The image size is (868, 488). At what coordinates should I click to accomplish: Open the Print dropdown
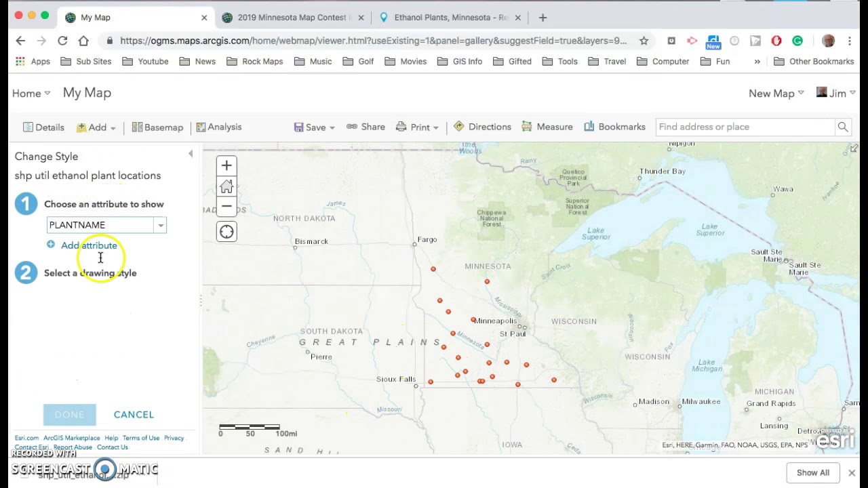(x=417, y=127)
